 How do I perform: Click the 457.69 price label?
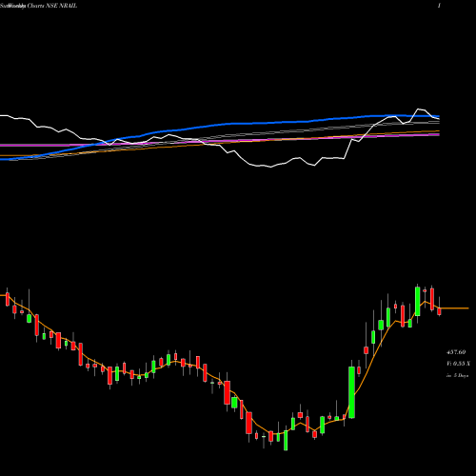(x=456, y=352)
